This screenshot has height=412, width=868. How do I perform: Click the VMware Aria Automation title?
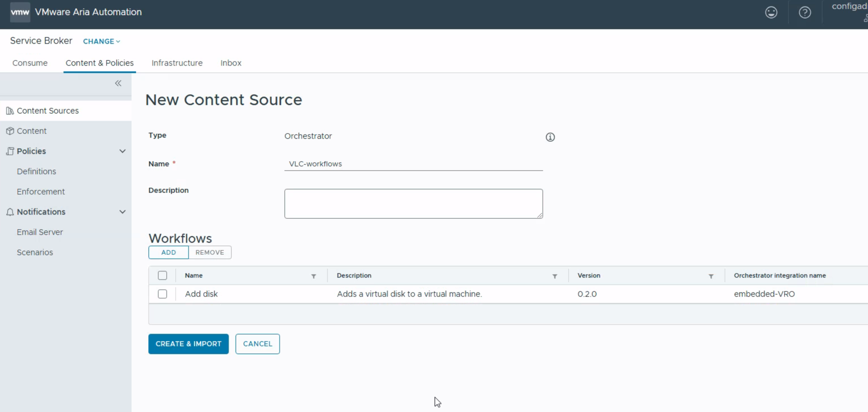(88, 12)
